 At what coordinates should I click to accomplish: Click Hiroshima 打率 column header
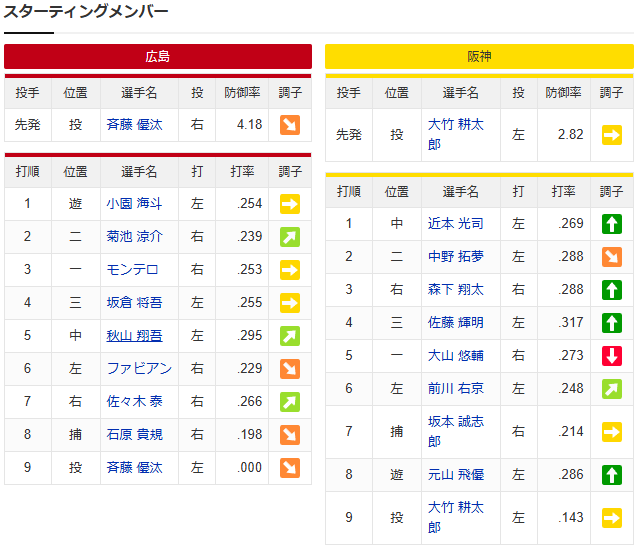(x=242, y=171)
